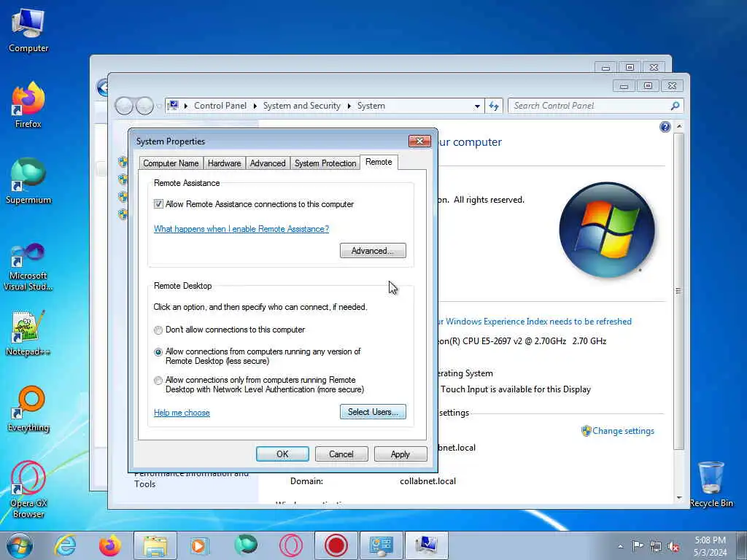Open Control Panel help question mark icon
Screen dimensions: 747x560
coord(665,127)
